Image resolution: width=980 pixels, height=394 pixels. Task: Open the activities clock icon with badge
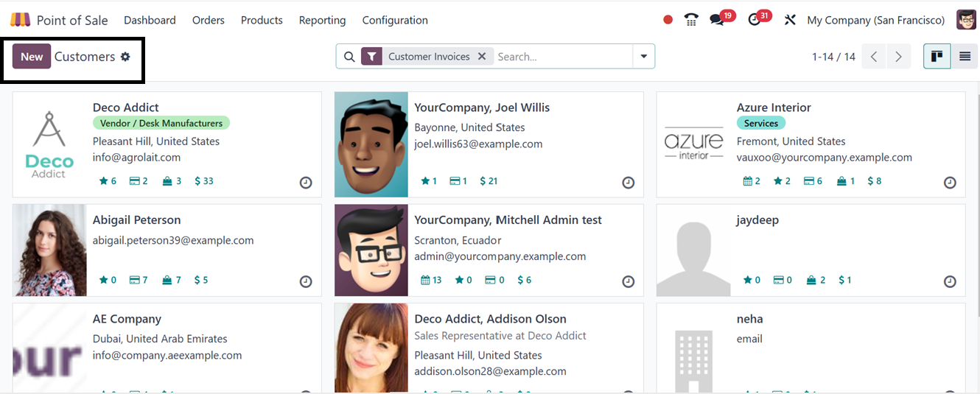point(754,20)
